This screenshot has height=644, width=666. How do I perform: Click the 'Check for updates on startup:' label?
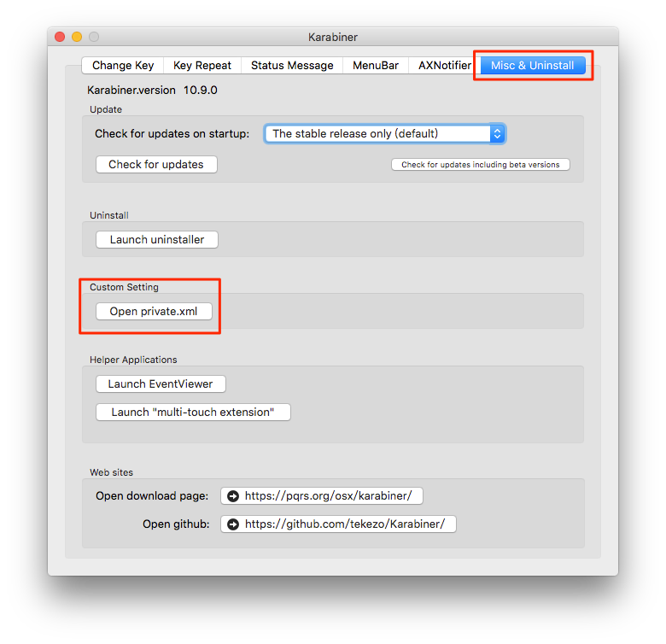coord(172,134)
